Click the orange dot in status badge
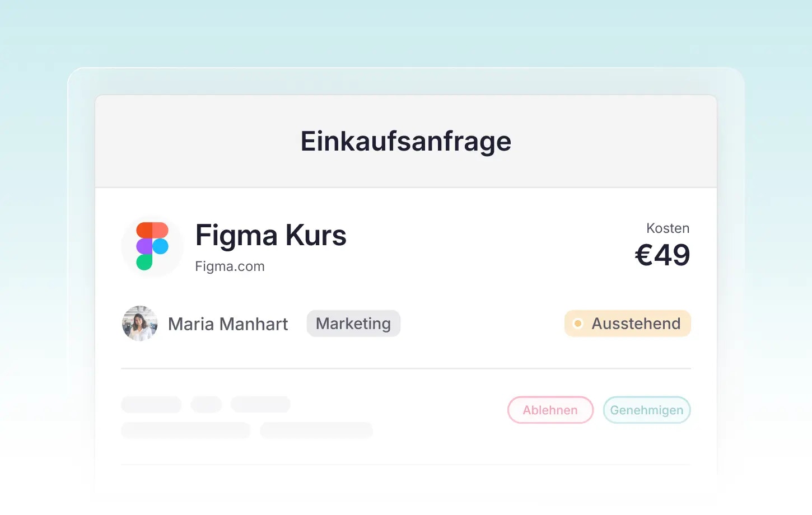The width and height of the screenshot is (812, 515). [578, 324]
